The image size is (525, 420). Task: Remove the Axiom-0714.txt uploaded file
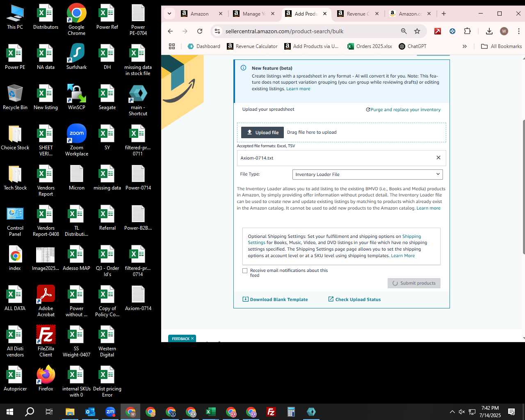[438, 157]
